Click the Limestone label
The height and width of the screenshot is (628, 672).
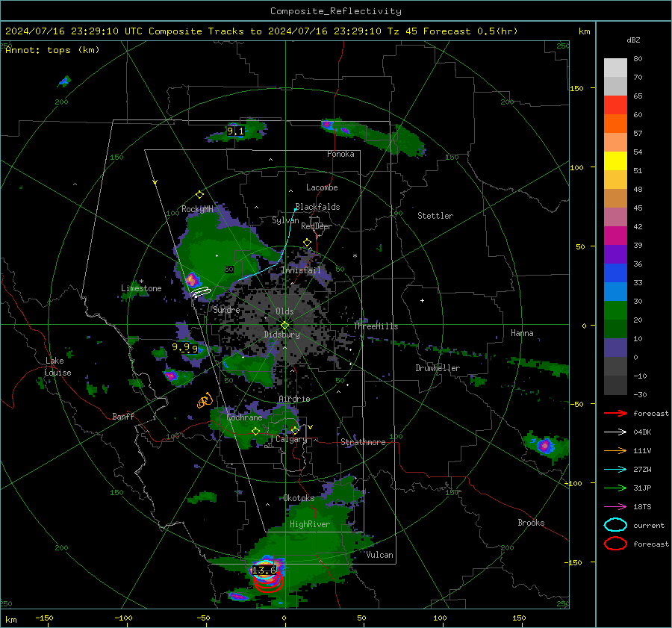pos(141,288)
